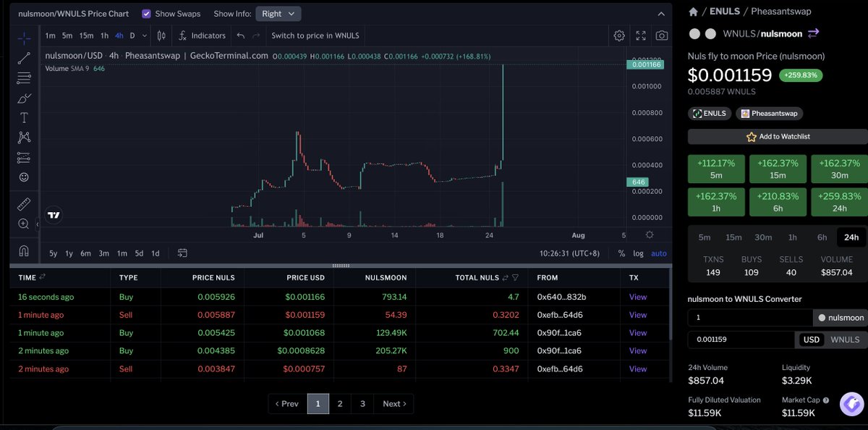Collapse the price chart panel
Viewport: 868px width, 430px height.
[x=660, y=14]
